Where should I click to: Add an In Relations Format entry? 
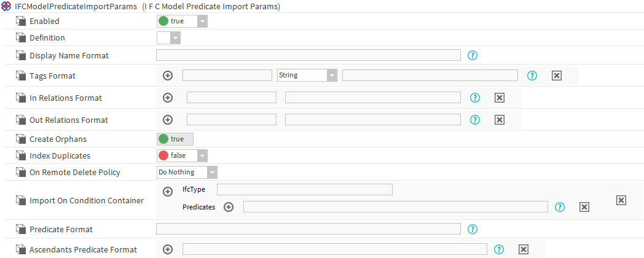168,98
